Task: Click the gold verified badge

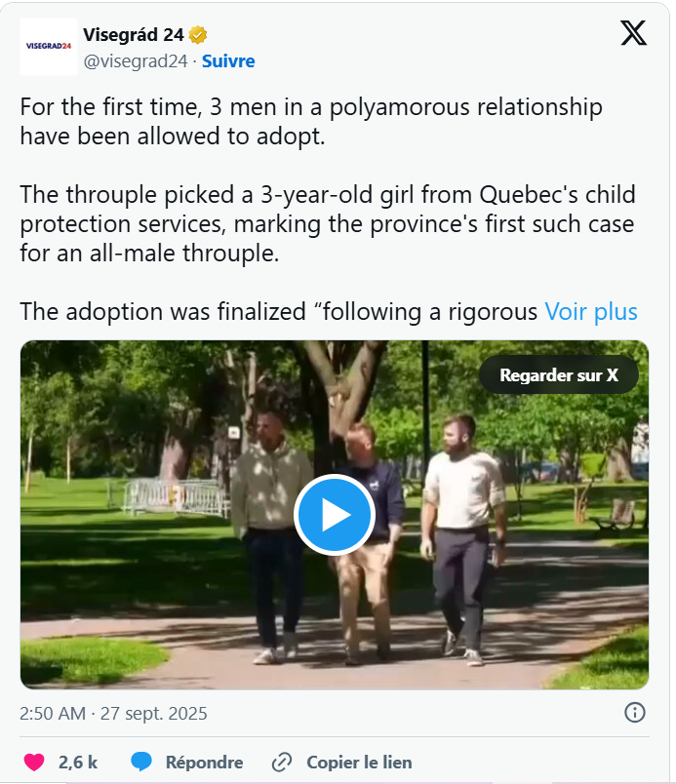Action: pos(198,33)
